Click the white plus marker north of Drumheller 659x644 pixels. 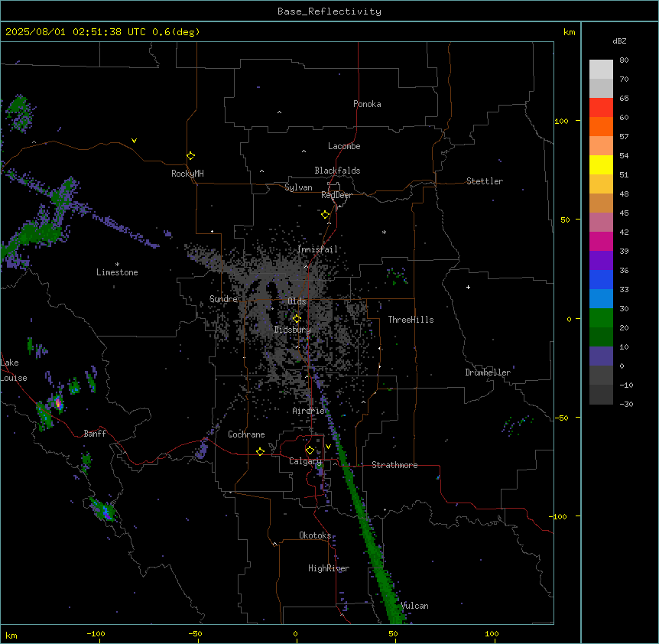click(468, 287)
